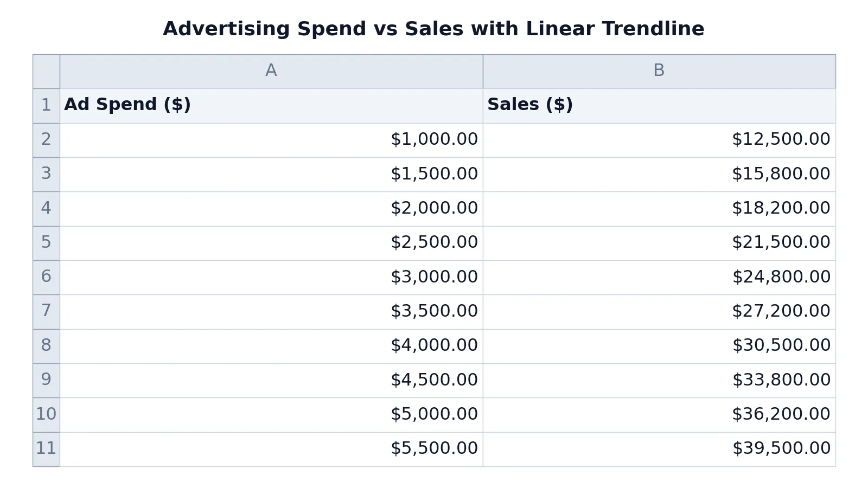This screenshot has width=868, height=488.
Task: Select column A header
Action: click(271, 71)
